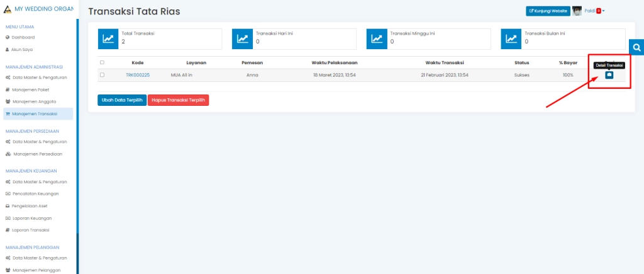Click the user avatar picture
Image resolution: width=644 pixels, height=274 pixels.
coord(577,11)
